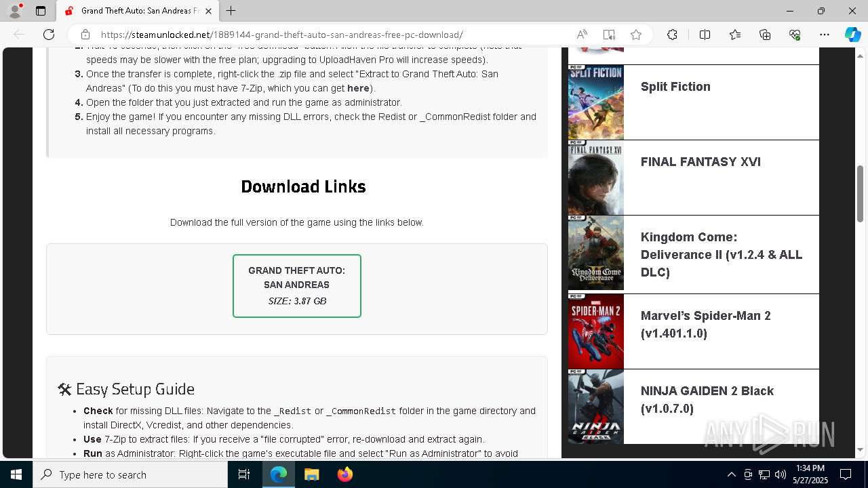Click the scrollbar down arrow
The width and height of the screenshot is (868, 488).
point(860,449)
